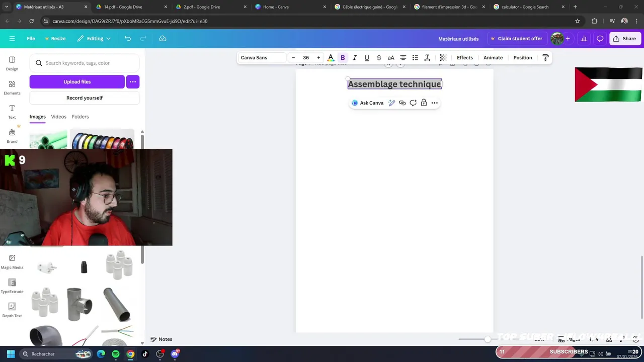Screen dimensions: 644x362
Task: Open the Canva main menu hamburger
Action: (12, 39)
